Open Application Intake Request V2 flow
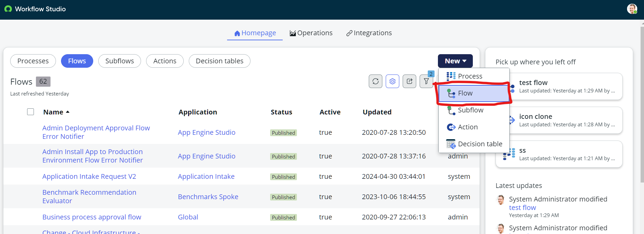The width and height of the screenshot is (644, 234). tap(89, 176)
